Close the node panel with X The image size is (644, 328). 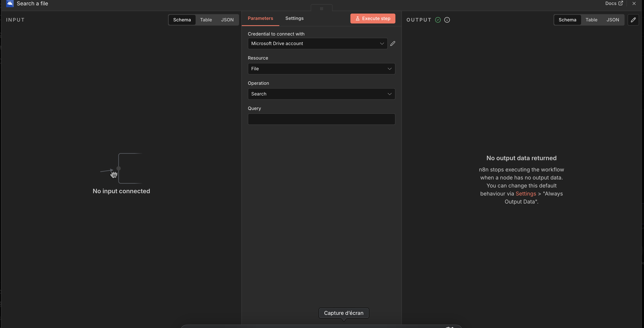pos(634,3)
